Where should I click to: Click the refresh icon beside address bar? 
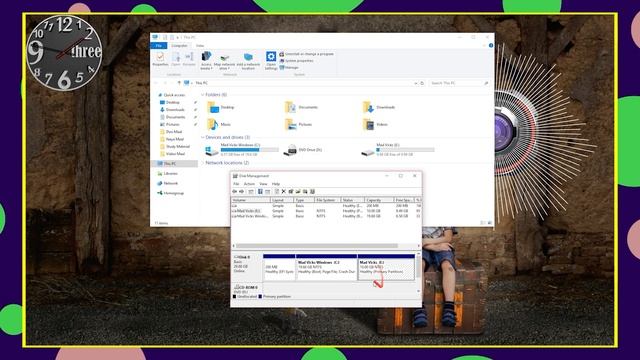coord(422,83)
